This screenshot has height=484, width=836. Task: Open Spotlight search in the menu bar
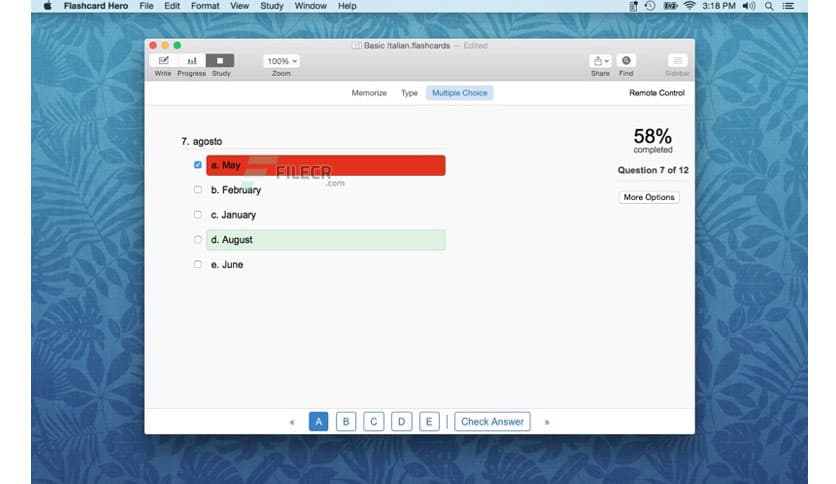click(769, 6)
